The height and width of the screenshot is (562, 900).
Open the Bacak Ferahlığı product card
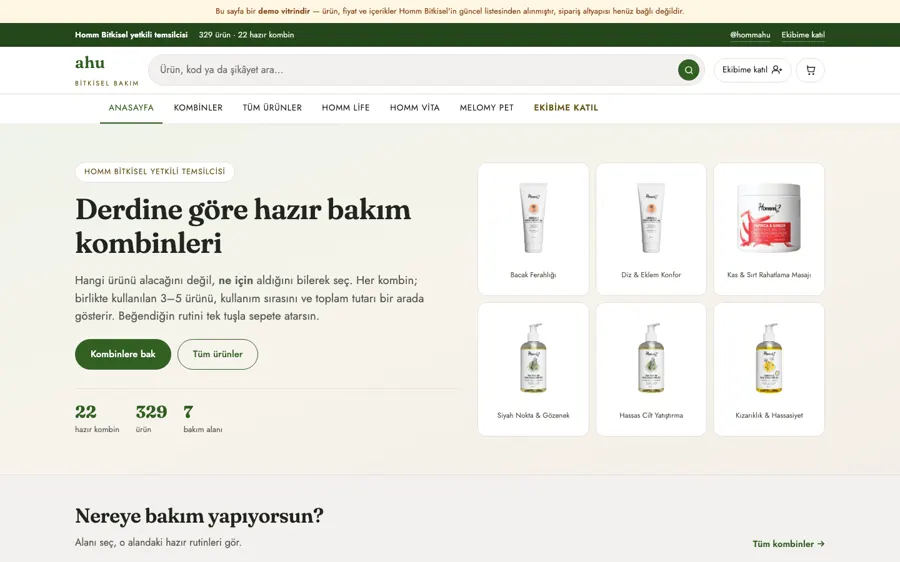(x=533, y=229)
